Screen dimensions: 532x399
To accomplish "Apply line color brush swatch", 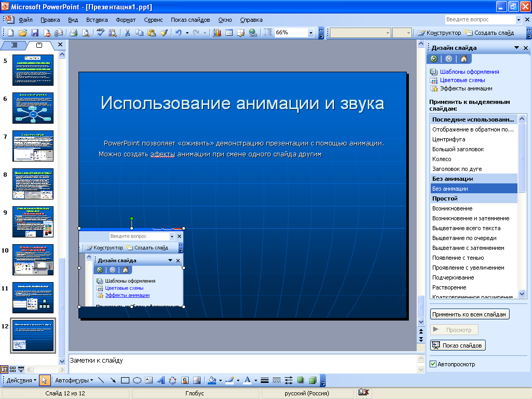I will 230,380.
